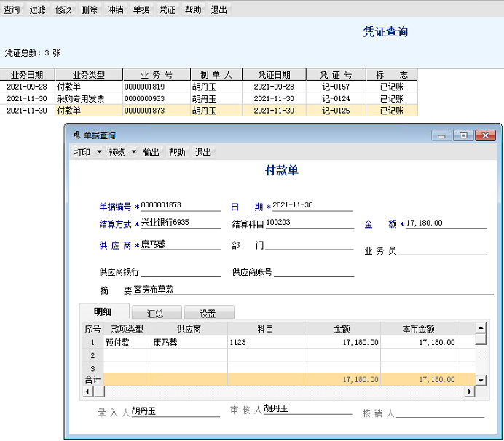Screen dimensions: 504x441
Task: Click the 供应商账号 field
Action: [314, 271]
